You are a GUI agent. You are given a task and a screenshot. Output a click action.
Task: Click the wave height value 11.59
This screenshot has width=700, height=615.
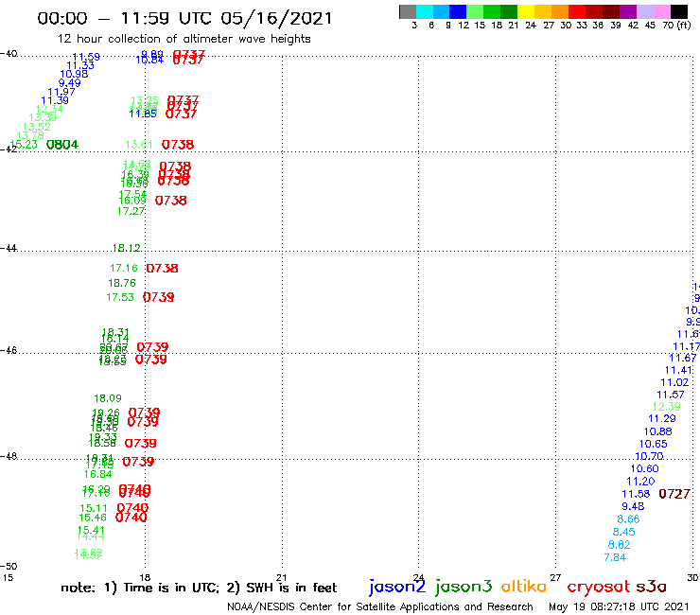click(86, 57)
